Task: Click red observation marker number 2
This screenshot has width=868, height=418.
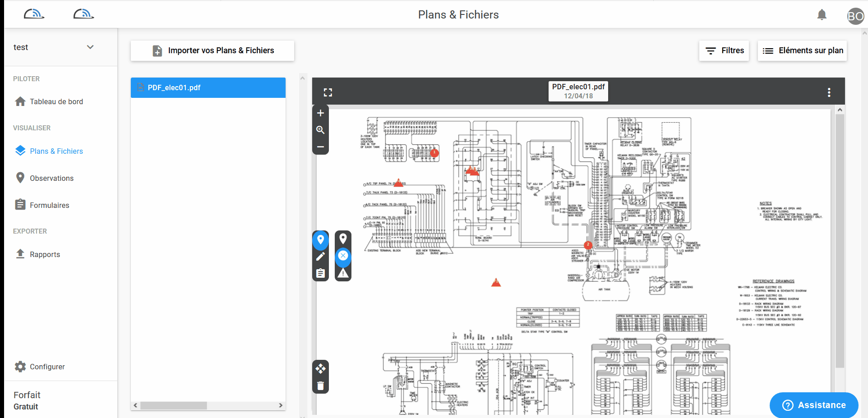Action: coord(588,245)
